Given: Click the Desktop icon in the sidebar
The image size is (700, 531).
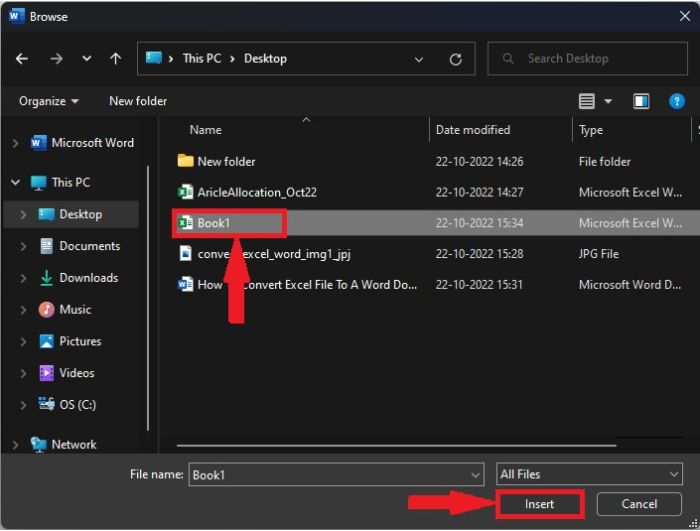Looking at the screenshot, I should coord(46,214).
